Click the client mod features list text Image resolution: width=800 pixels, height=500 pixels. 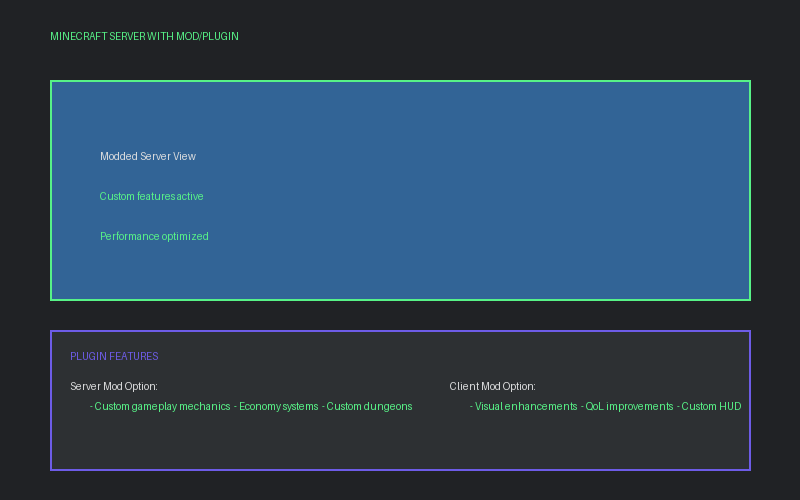pyautogui.click(x=606, y=406)
